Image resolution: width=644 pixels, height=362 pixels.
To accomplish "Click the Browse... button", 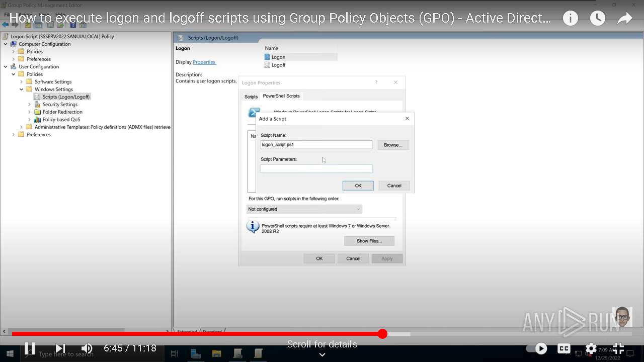I will coord(393,145).
